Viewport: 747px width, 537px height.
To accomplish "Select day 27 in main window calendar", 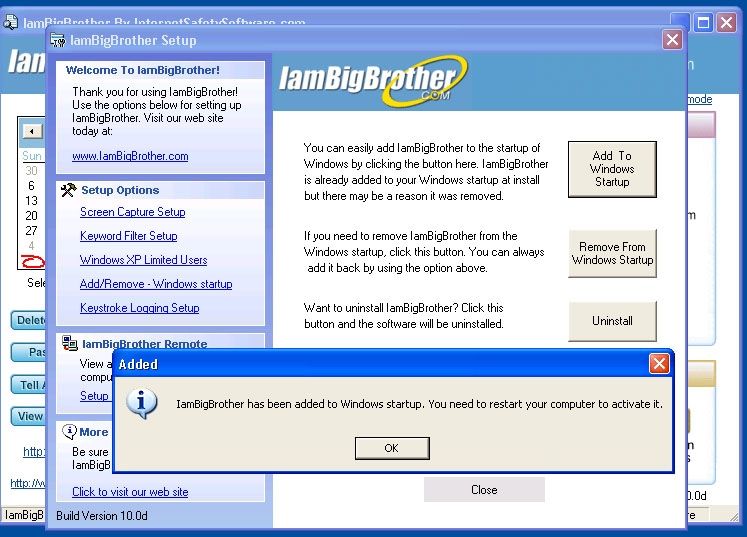I will pos(31,231).
